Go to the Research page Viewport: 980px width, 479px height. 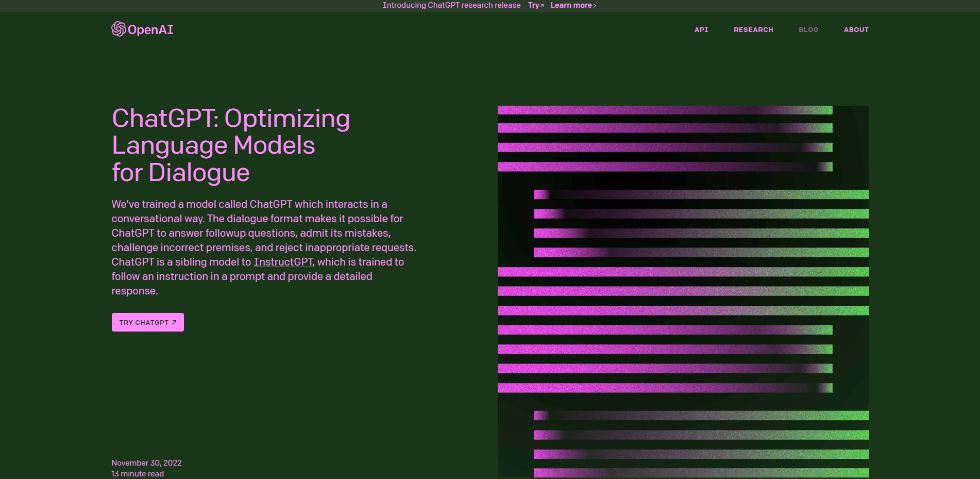pyautogui.click(x=753, y=30)
